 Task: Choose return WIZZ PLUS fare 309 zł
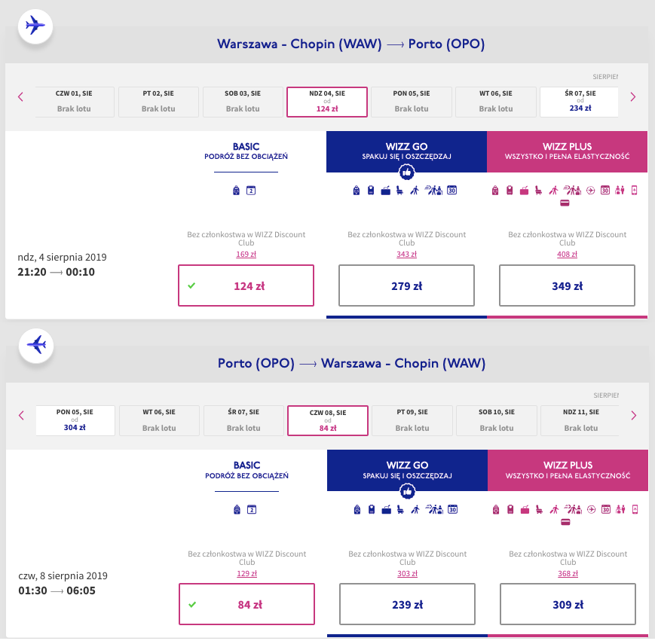[568, 604]
